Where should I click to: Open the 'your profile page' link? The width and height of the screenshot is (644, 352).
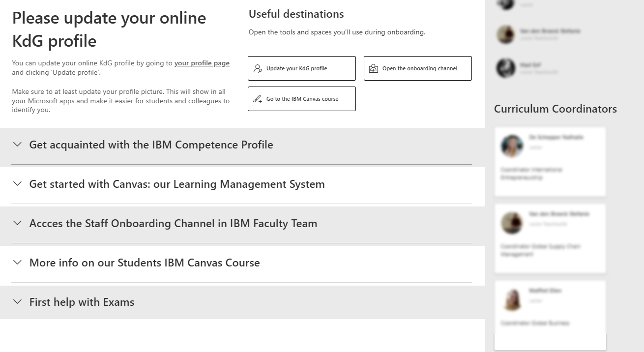[202, 63]
